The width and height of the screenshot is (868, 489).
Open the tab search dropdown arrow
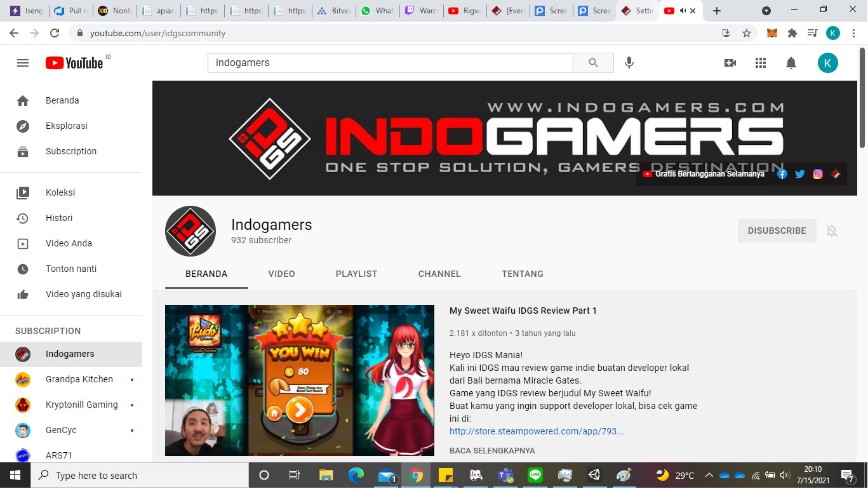(766, 11)
